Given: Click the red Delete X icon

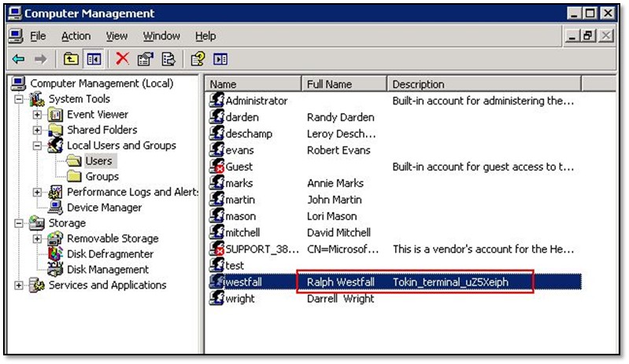Looking at the screenshot, I should pos(123,59).
